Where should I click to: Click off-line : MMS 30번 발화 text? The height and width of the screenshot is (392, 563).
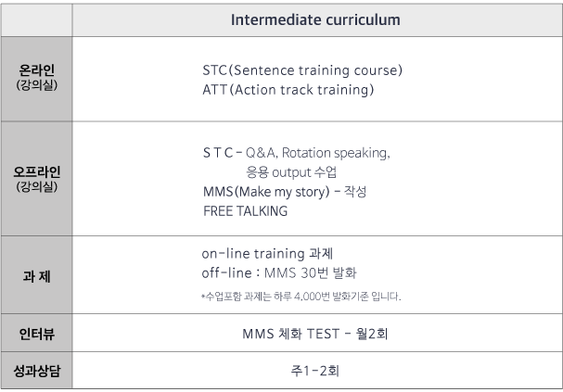(279, 273)
